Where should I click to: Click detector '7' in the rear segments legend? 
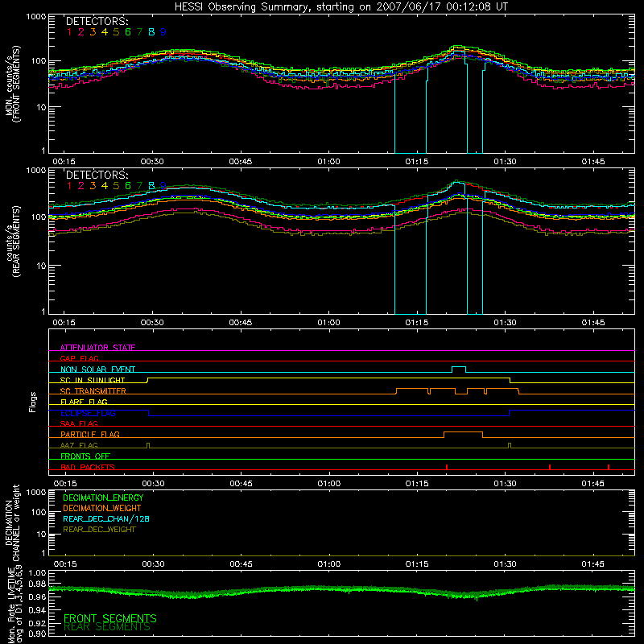coord(139,186)
